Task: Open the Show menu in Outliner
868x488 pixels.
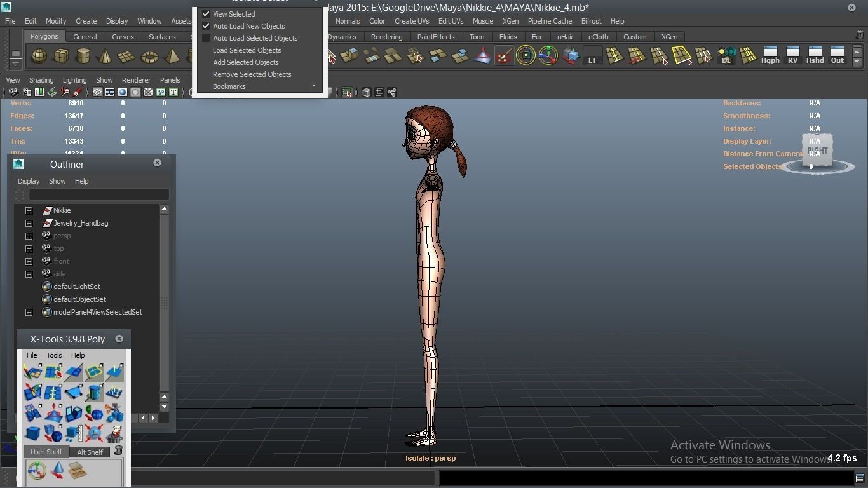Action: (57, 181)
